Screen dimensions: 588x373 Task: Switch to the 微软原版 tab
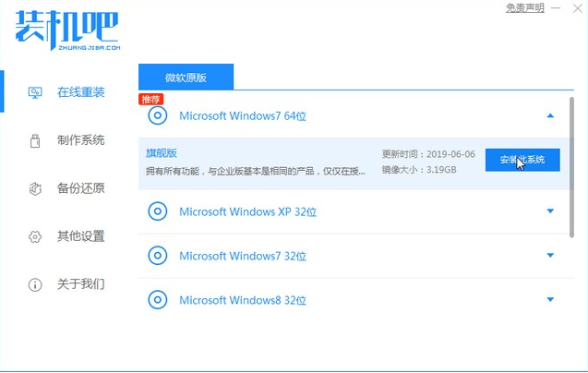pos(186,78)
